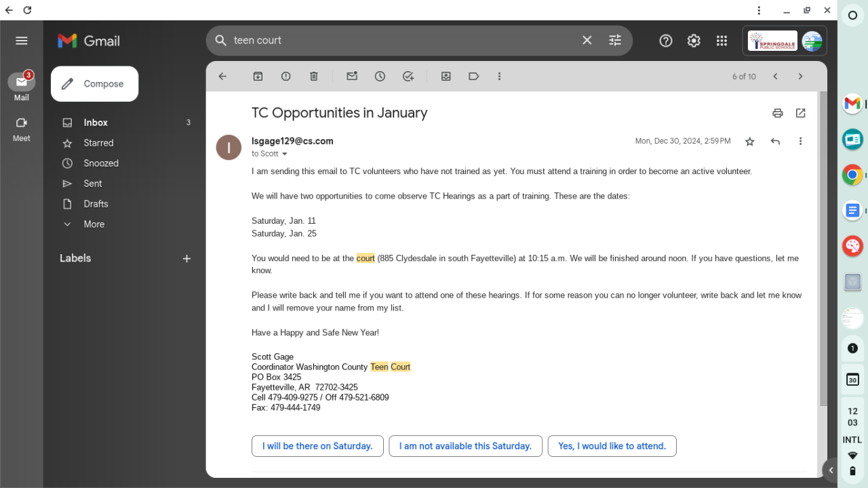This screenshot has height=488, width=868.
Task: Star the message from lsgage129@cs.com
Action: click(x=749, y=142)
